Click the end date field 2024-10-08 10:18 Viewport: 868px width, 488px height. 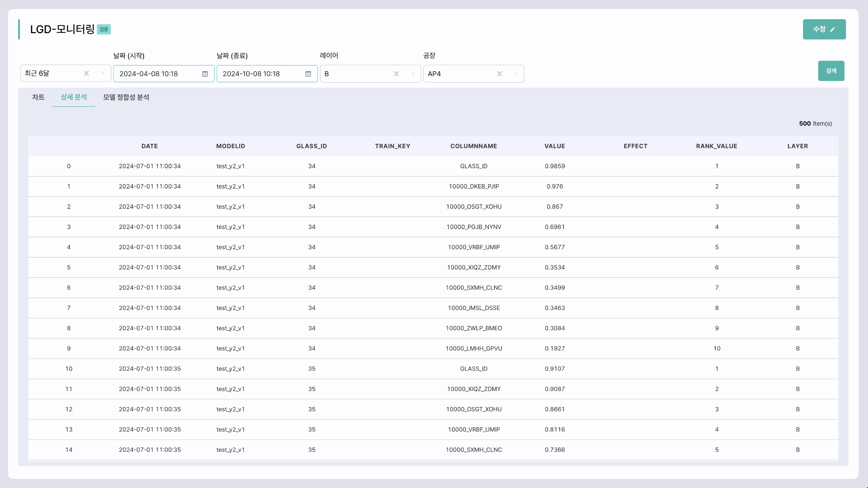click(267, 74)
